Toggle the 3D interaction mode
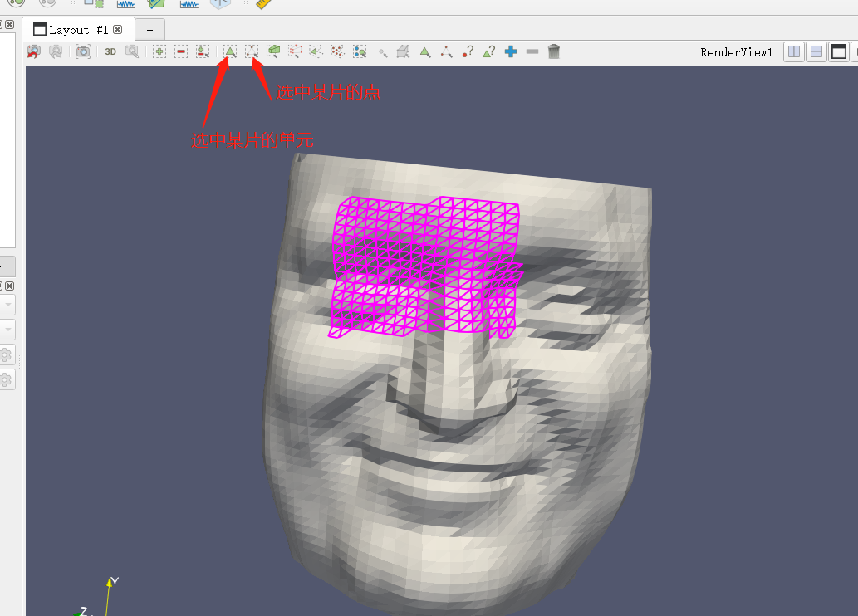The width and height of the screenshot is (858, 616). (110, 51)
